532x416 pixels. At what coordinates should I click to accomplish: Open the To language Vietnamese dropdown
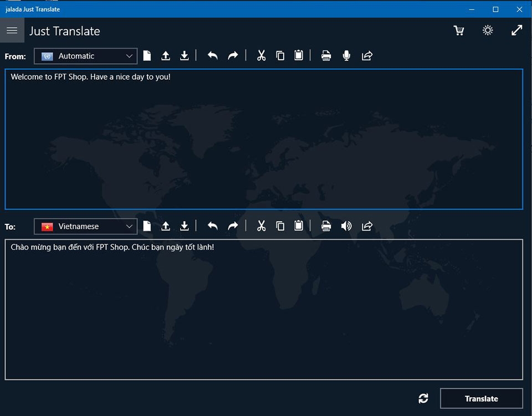click(x=85, y=227)
